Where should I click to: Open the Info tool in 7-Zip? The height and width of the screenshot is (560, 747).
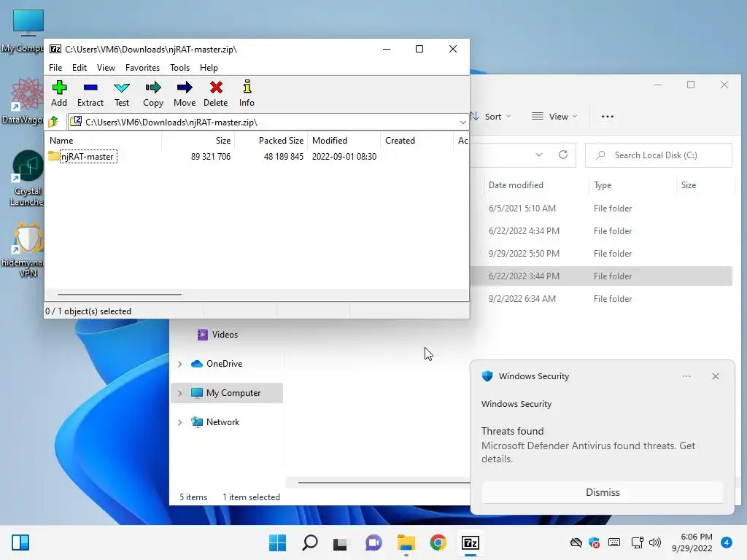(x=247, y=93)
